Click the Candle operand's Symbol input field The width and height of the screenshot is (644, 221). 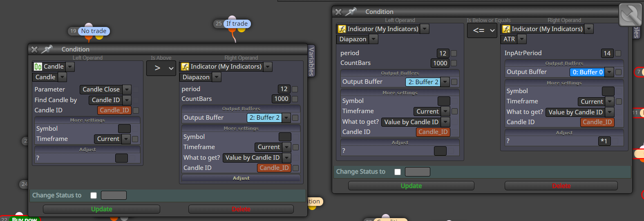pyautogui.click(x=124, y=129)
